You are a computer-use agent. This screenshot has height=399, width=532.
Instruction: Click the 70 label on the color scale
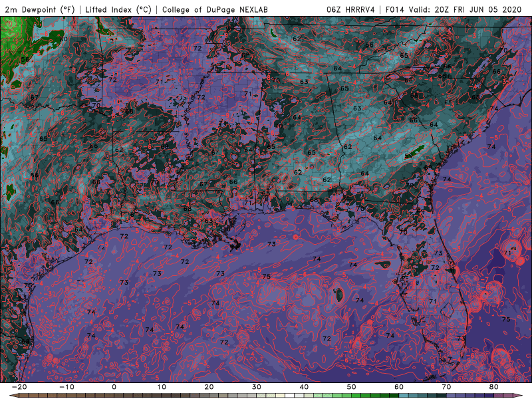click(446, 387)
